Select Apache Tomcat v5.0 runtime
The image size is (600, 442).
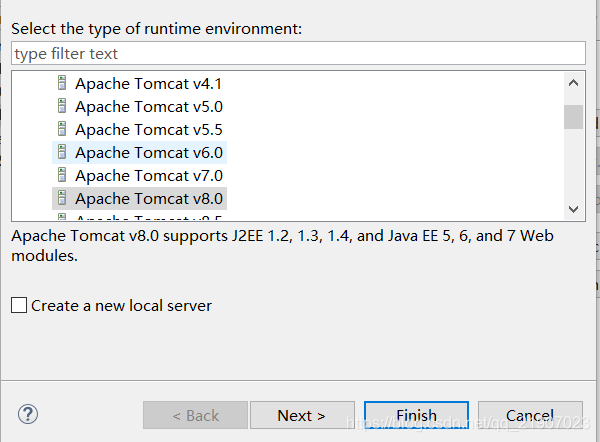[149, 107]
